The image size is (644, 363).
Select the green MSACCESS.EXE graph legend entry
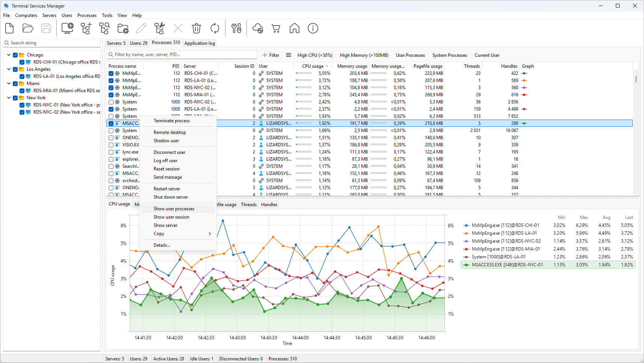pos(548,265)
